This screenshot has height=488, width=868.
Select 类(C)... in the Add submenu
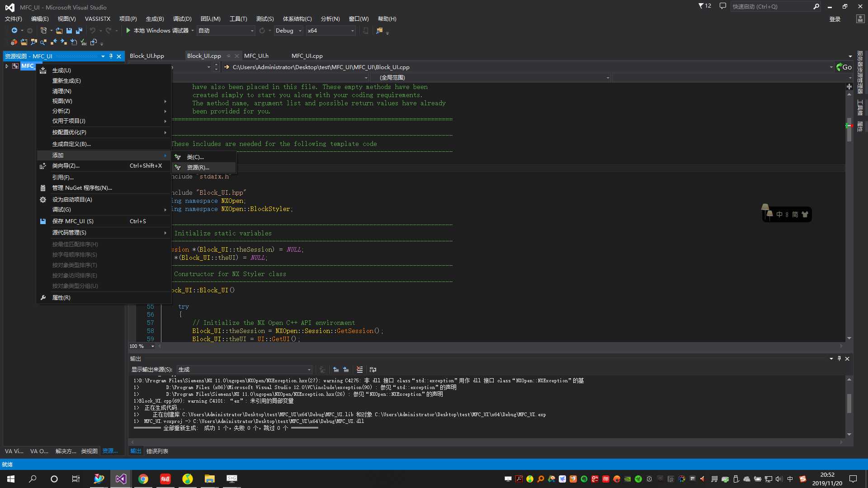[x=204, y=157]
